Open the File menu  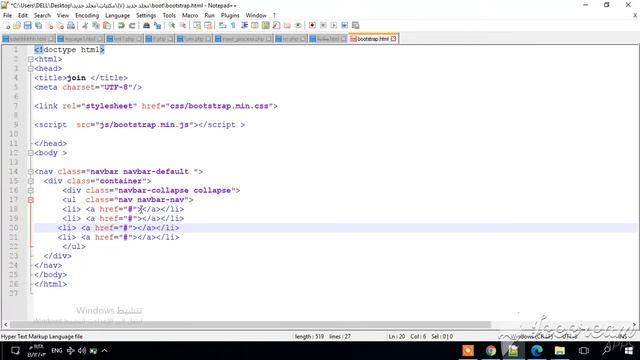click(7, 16)
